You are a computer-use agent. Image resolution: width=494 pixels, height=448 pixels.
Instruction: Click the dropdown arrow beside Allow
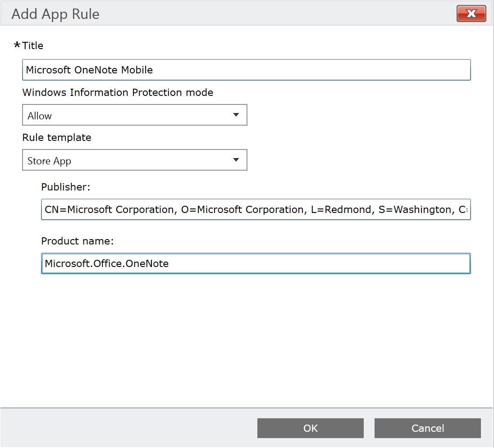tap(236, 115)
